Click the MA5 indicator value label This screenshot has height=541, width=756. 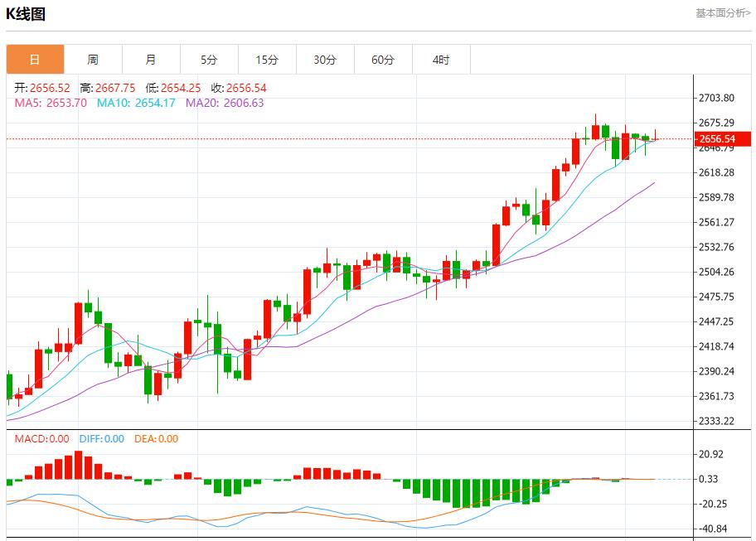coord(51,103)
